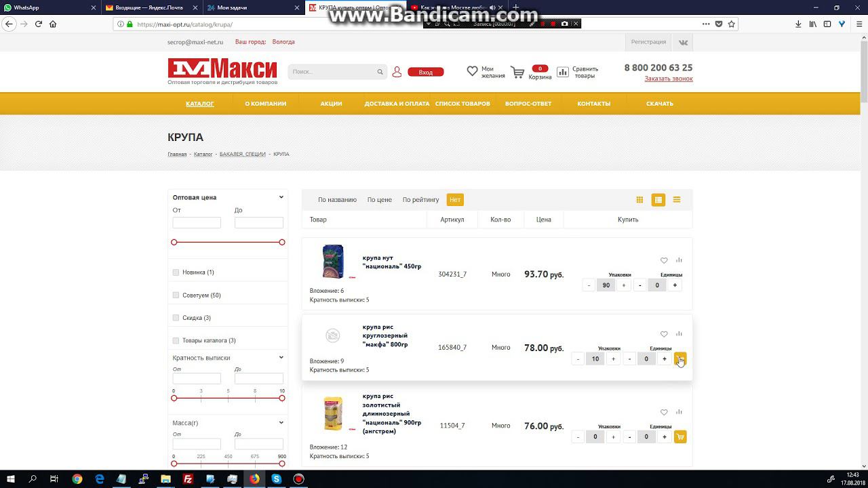Sort products По названию
The width and height of the screenshot is (868, 488).
coord(337,200)
